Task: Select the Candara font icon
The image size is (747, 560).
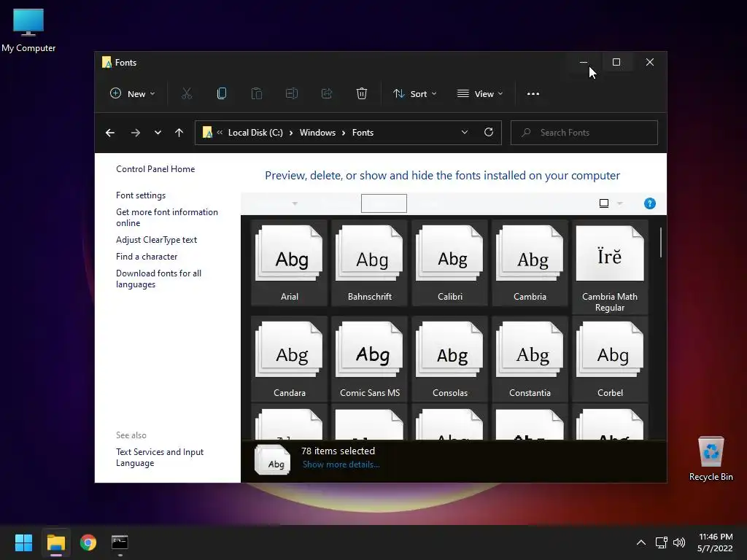Action: tap(289, 359)
